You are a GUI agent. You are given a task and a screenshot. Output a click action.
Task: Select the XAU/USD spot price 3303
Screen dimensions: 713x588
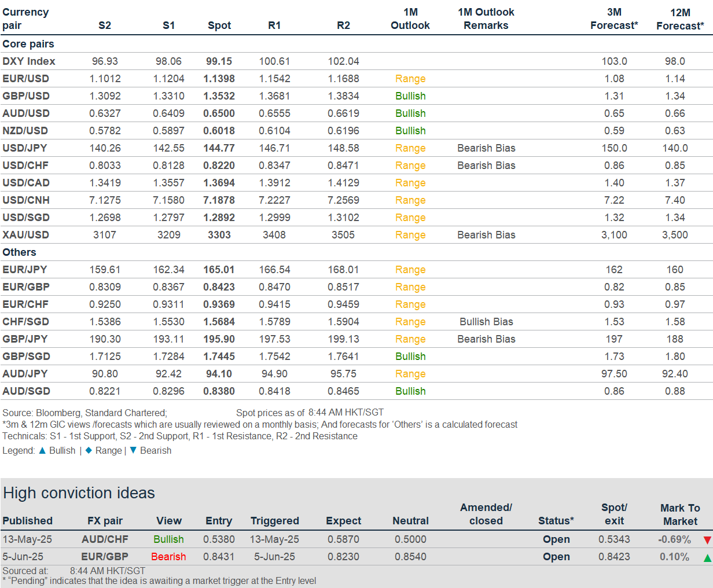(x=219, y=235)
